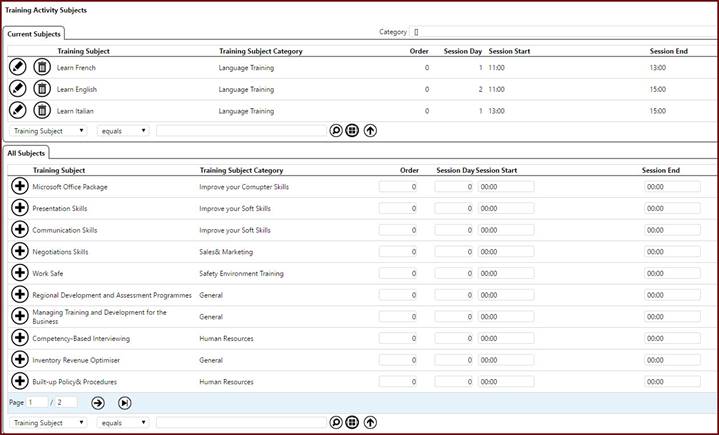Screen dimensions: 719x435
Task: Open the equals operator dropdown in Current Subjects
Action: point(123,130)
